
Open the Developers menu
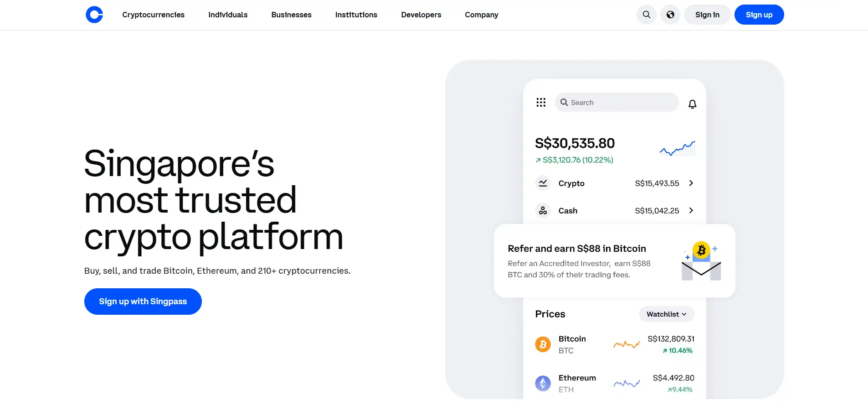pyautogui.click(x=421, y=15)
